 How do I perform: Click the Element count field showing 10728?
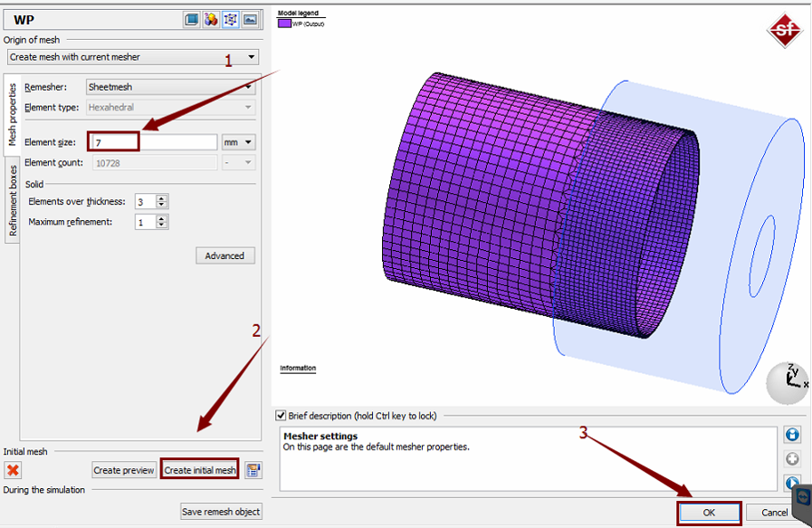coord(154,163)
